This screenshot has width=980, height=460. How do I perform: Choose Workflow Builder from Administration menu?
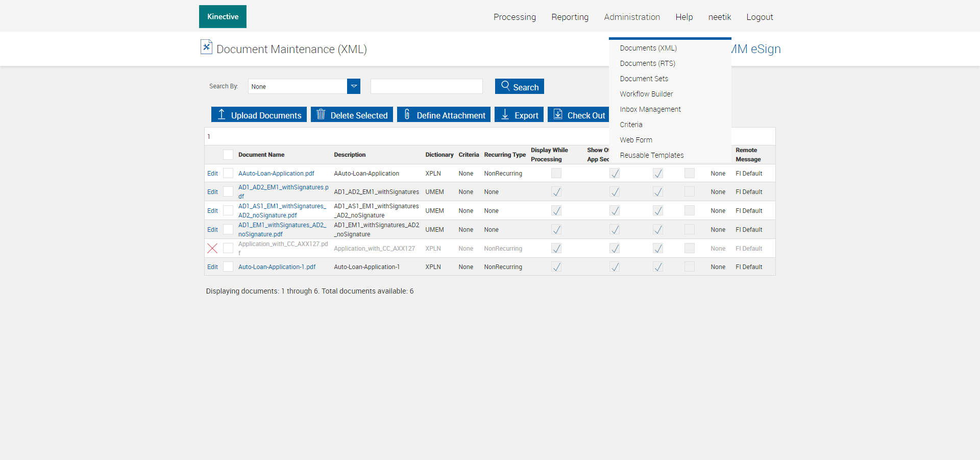pos(646,94)
